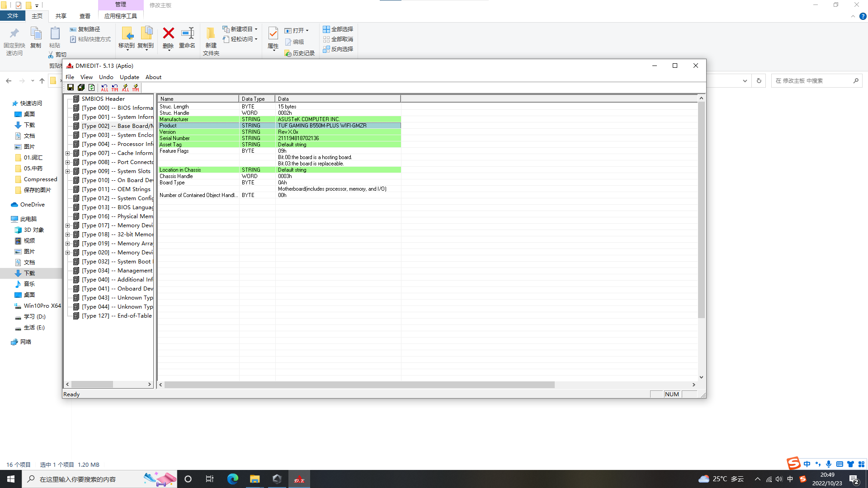Open Type 000 BIOS Information entry

point(117,108)
